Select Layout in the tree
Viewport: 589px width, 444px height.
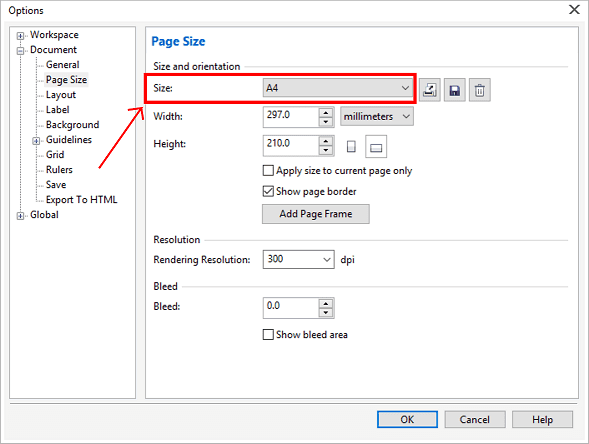(60, 95)
